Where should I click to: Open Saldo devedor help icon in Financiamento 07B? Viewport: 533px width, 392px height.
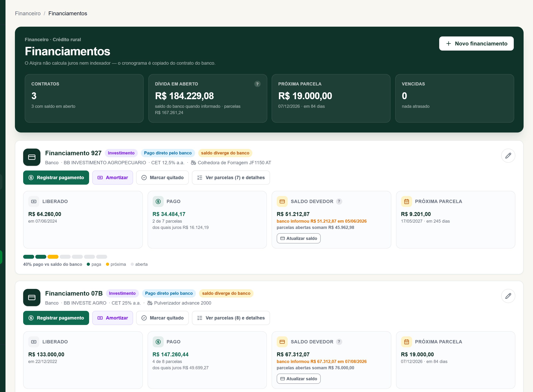point(339,341)
